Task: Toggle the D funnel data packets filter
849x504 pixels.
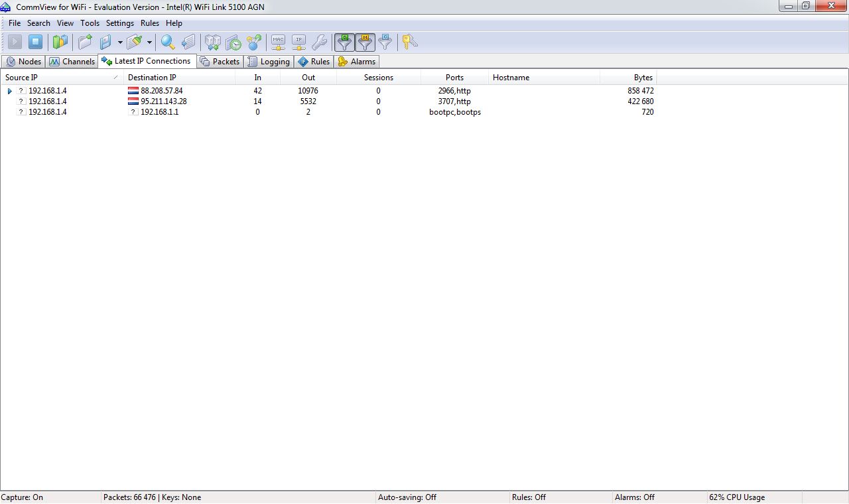Action: [344, 42]
